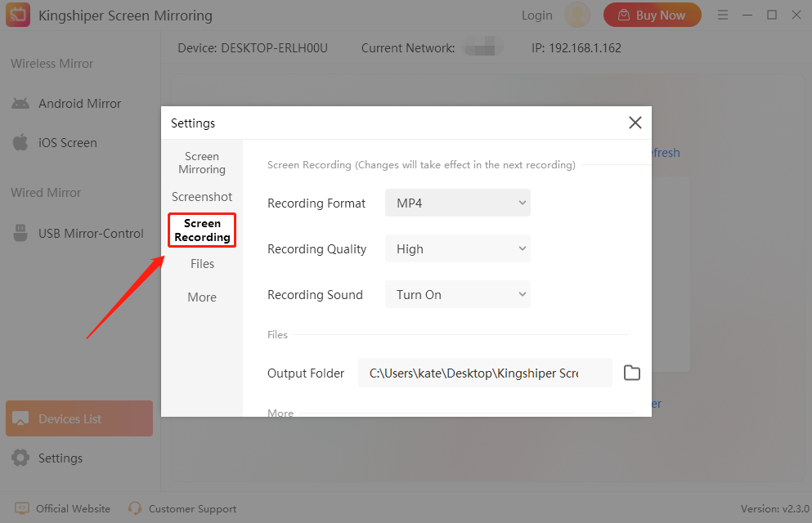Click the Wired Mirror section heading
This screenshot has height=523, width=812.
coord(46,192)
